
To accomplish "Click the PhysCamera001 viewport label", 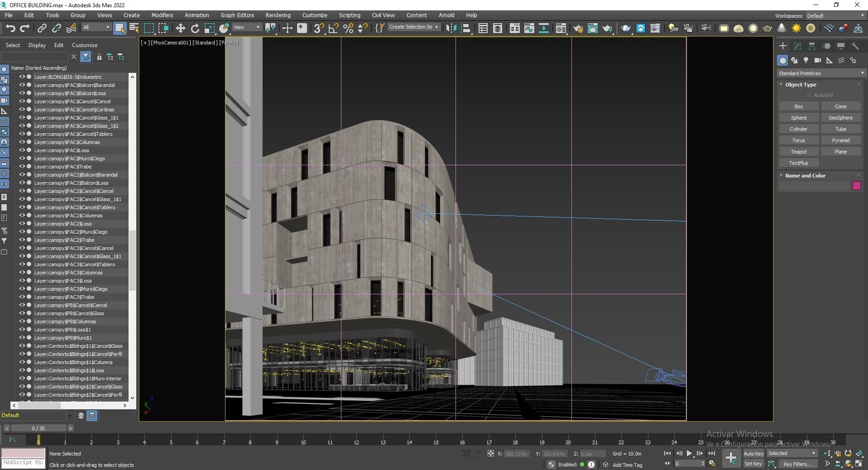I will [x=170, y=43].
